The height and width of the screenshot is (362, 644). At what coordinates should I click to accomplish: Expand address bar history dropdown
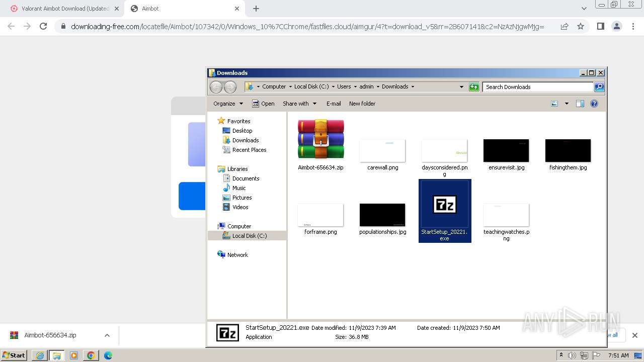(x=461, y=87)
